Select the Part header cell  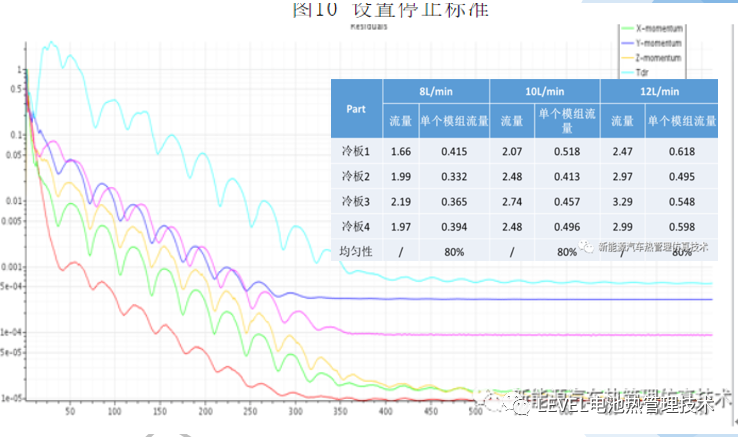click(x=356, y=109)
